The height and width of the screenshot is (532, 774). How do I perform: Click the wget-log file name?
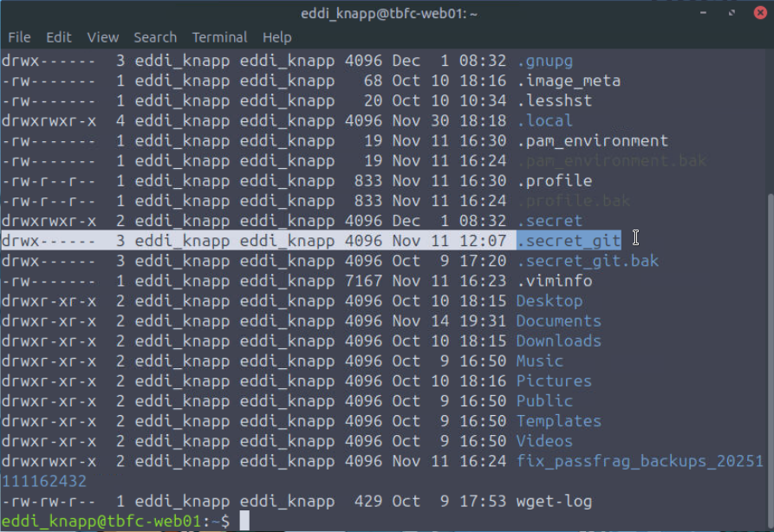click(x=554, y=501)
